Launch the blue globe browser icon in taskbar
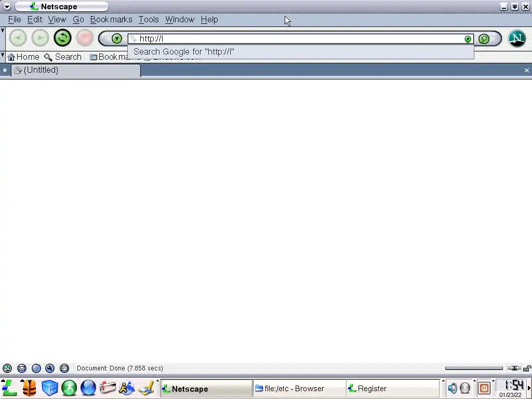This screenshot has height=399, width=532. (88, 389)
